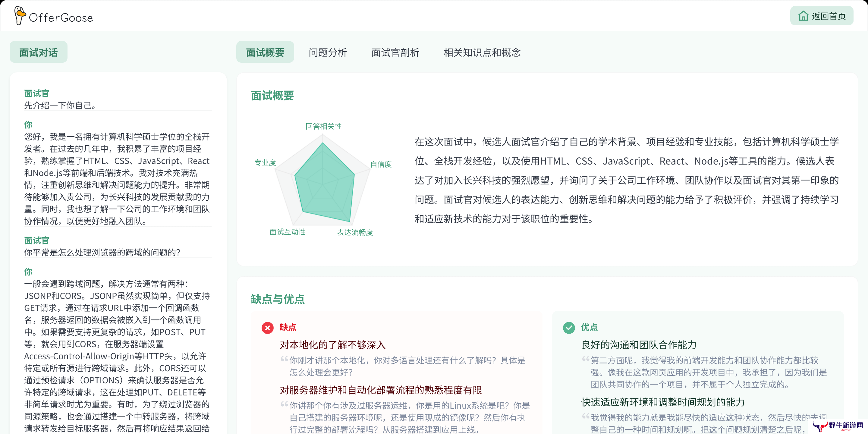Open the 问题分析 tab
Viewport: 868px width, 434px height.
(x=328, y=52)
